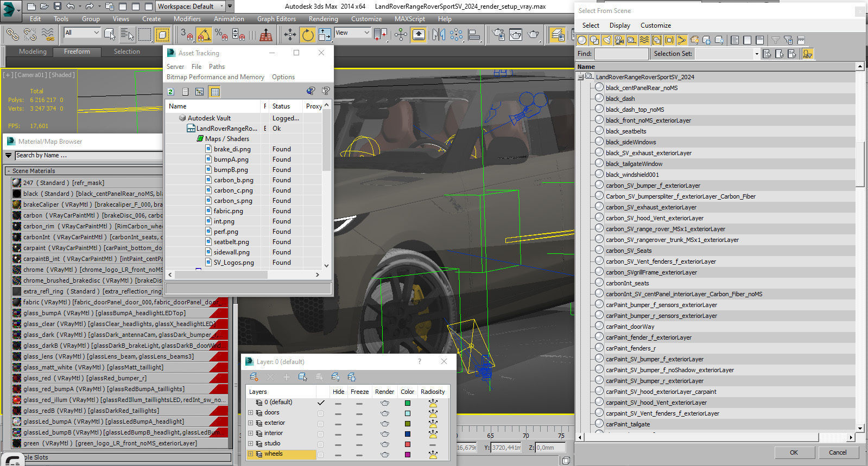Click the Refresh icon in Asset Tracking
Image resolution: width=868 pixels, height=466 pixels.
171,92
